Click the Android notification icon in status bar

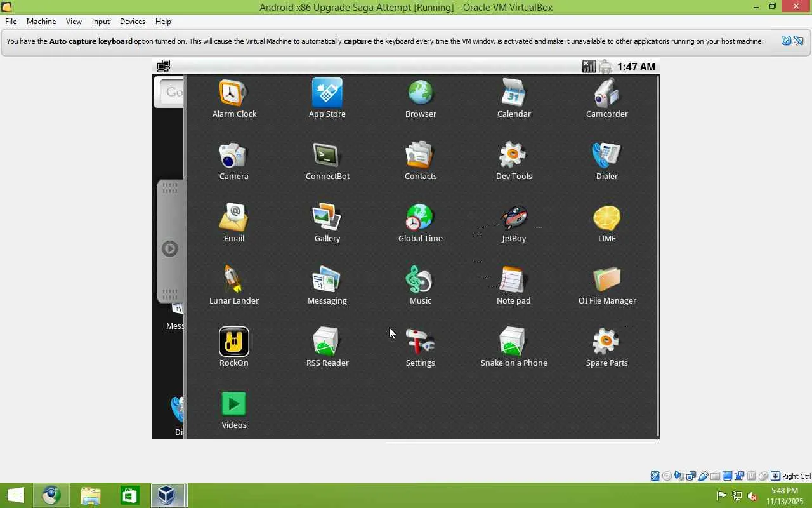click(164, 66)
